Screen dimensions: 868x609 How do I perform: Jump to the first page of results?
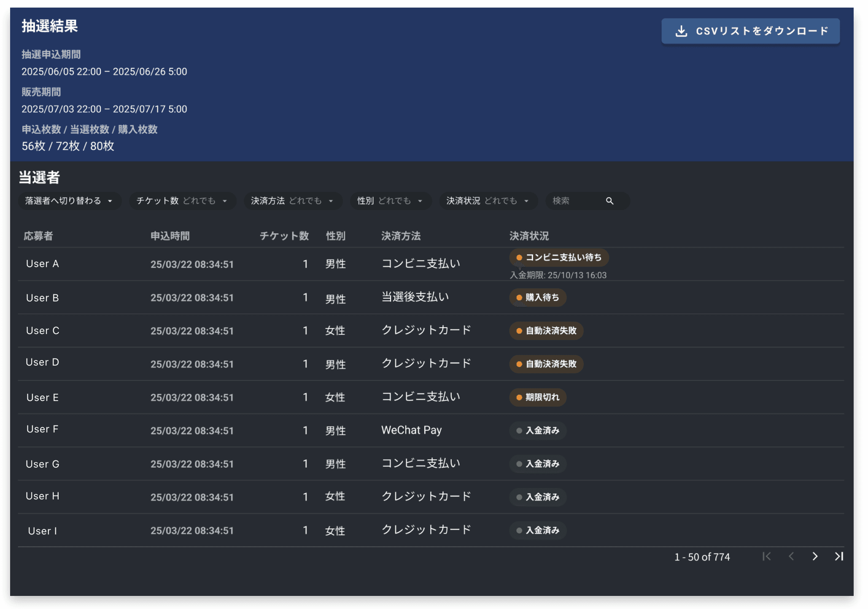click(x=768, y=556)
